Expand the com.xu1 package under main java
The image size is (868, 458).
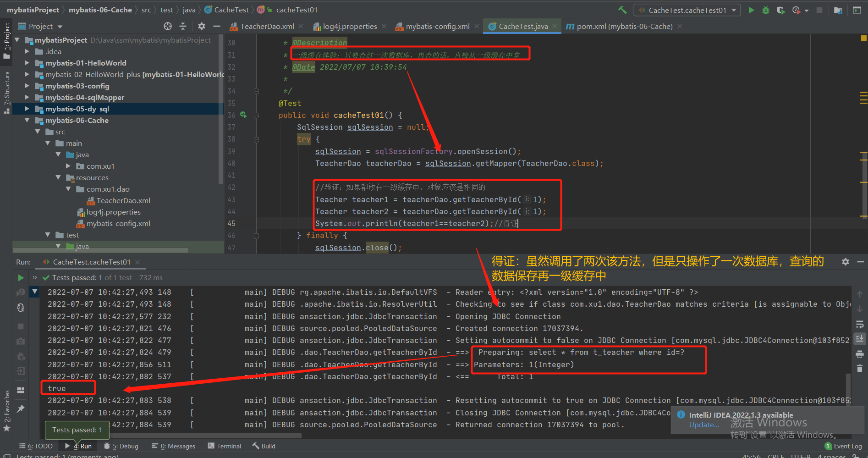pos(68,166)
